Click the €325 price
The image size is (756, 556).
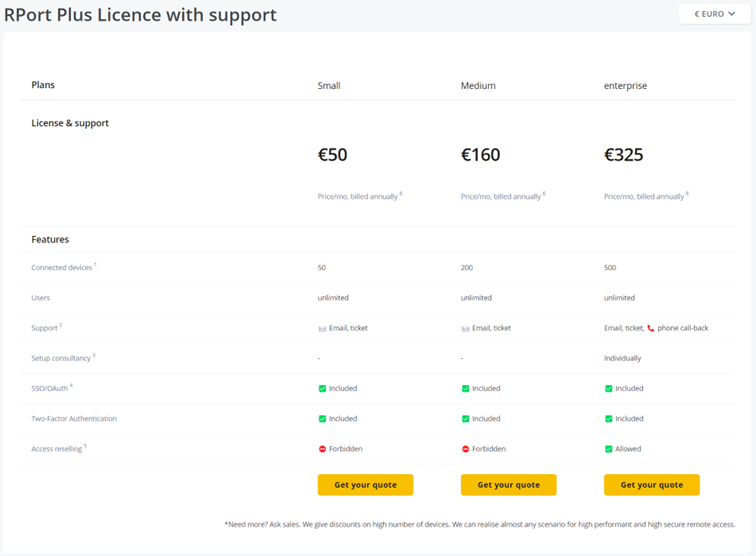pos(623,155)
